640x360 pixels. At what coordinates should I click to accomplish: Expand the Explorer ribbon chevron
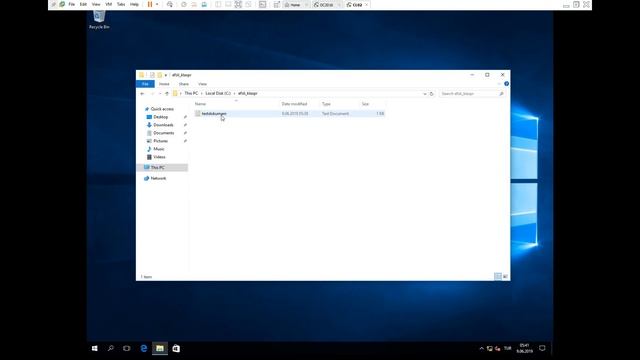(499, 84)
